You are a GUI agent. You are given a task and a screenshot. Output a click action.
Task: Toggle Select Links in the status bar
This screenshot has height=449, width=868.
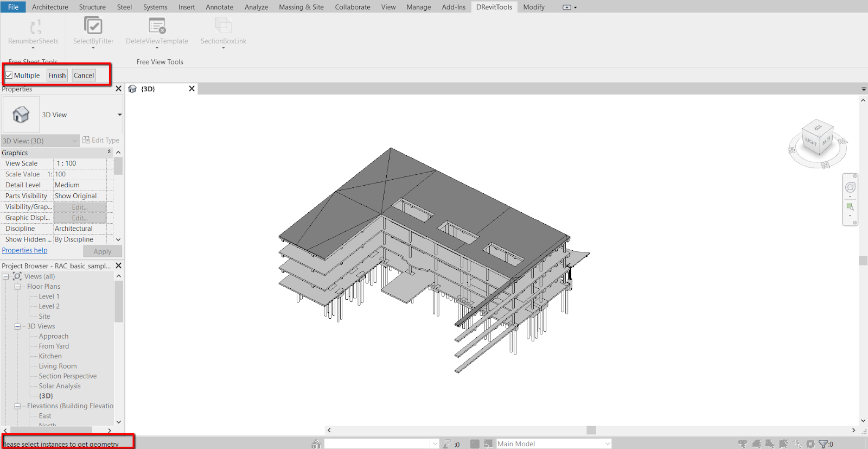(743, 444)
